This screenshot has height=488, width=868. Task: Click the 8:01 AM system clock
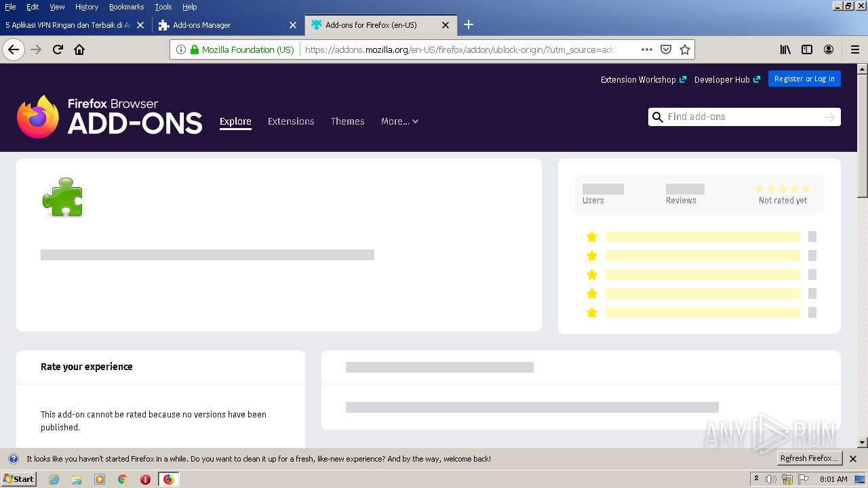pyautogui.click(x=833, y=479)
